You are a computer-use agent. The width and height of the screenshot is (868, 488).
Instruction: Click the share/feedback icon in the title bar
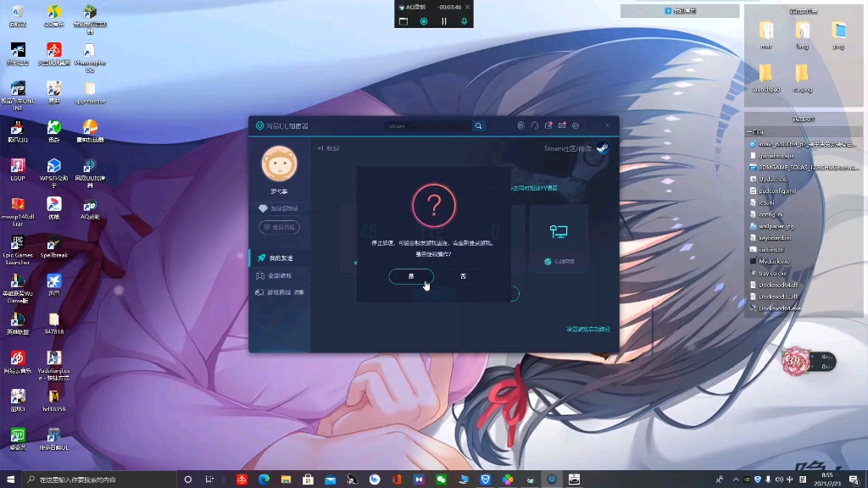(548, 125)
